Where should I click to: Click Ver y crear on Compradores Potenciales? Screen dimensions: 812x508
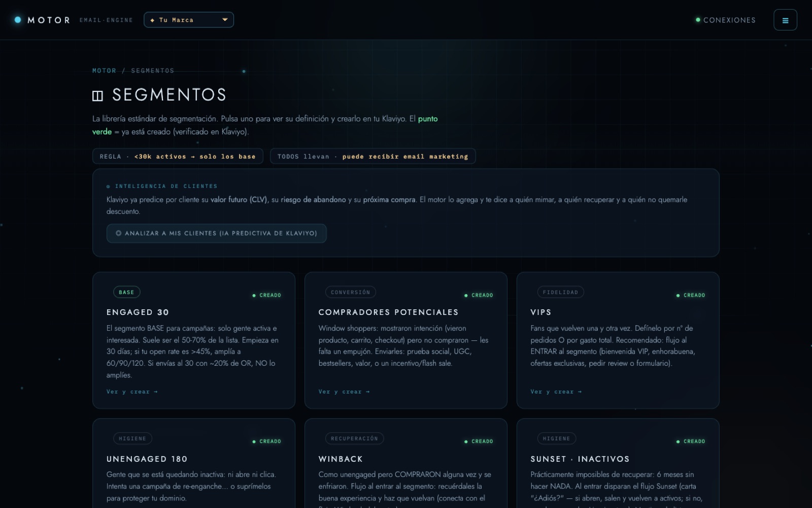[344, 392]
